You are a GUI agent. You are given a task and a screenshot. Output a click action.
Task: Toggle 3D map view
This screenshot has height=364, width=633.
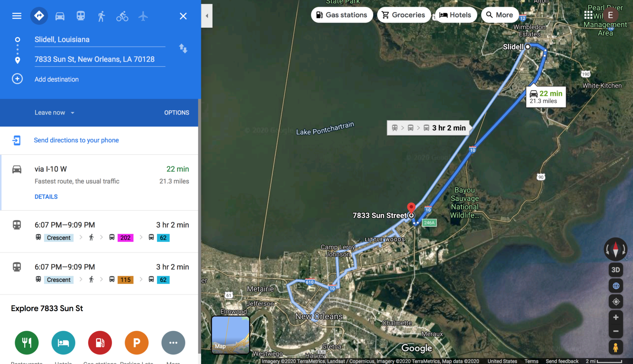tap(616, 270)
